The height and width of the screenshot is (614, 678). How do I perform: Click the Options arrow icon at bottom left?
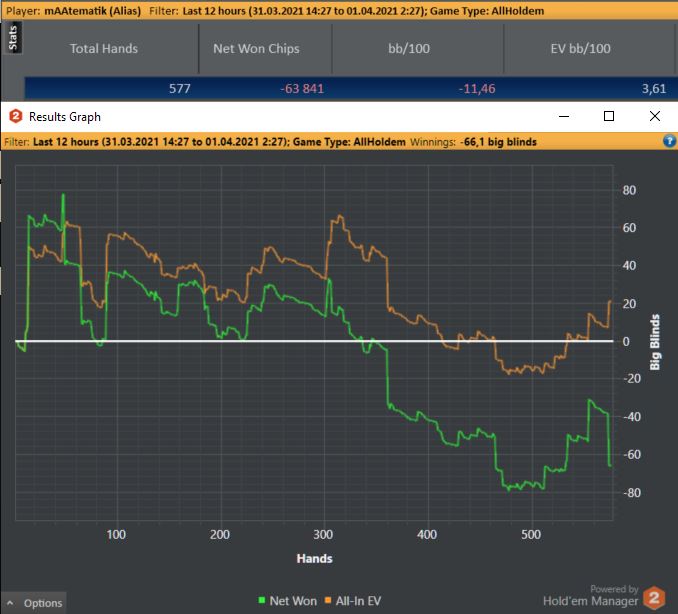(x=12, y=603)
